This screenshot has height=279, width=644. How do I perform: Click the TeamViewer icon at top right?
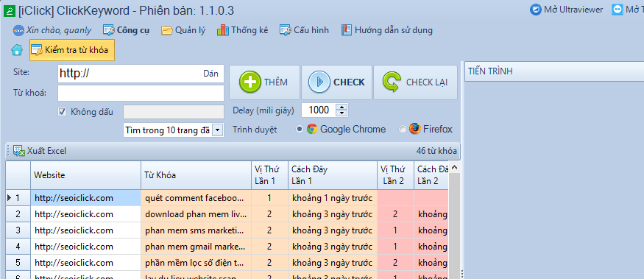tap(617, 10)
